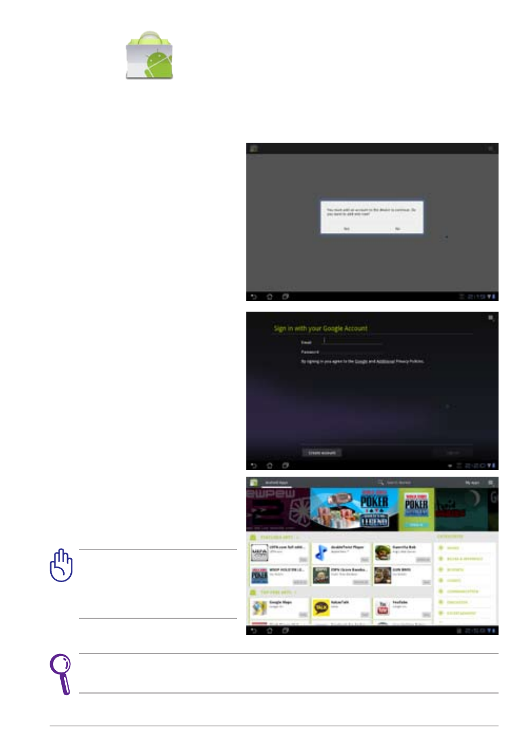
Task: Select the Entertainment category
Action: click(x=461, y=613)
